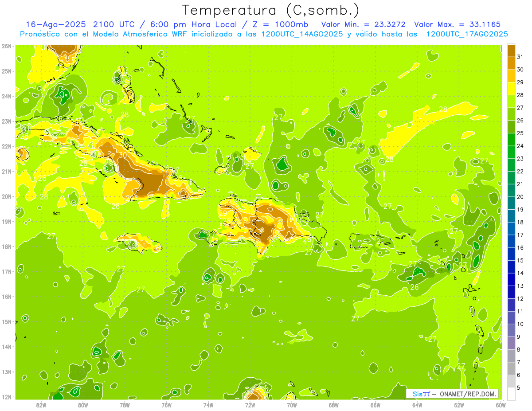Click the white colorbar segment below 5
Screen dimensions: 532x411
point(511,394)
